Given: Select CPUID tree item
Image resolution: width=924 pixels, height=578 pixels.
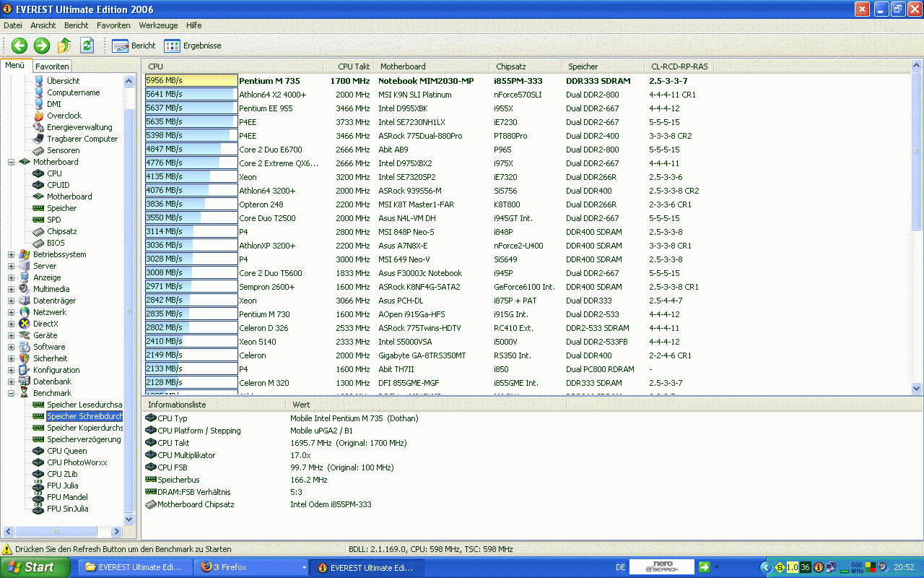Looking at the screenshot, I should tap(58, 185).
